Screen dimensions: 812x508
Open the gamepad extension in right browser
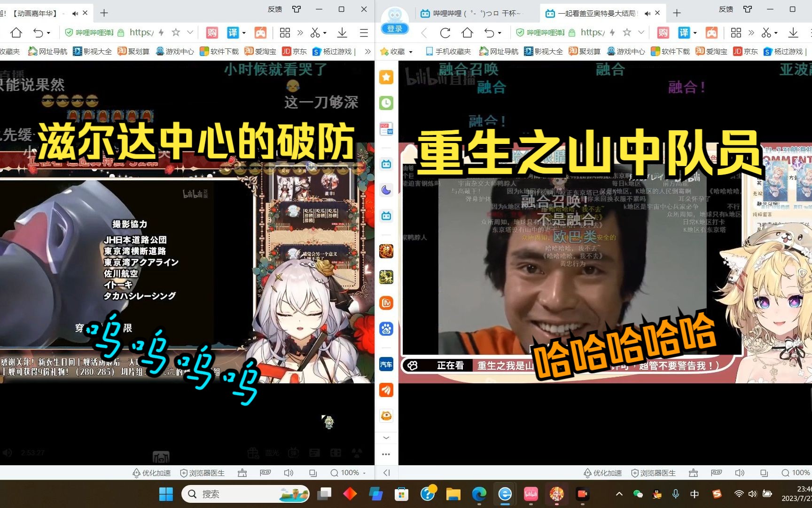click(711, 32)
